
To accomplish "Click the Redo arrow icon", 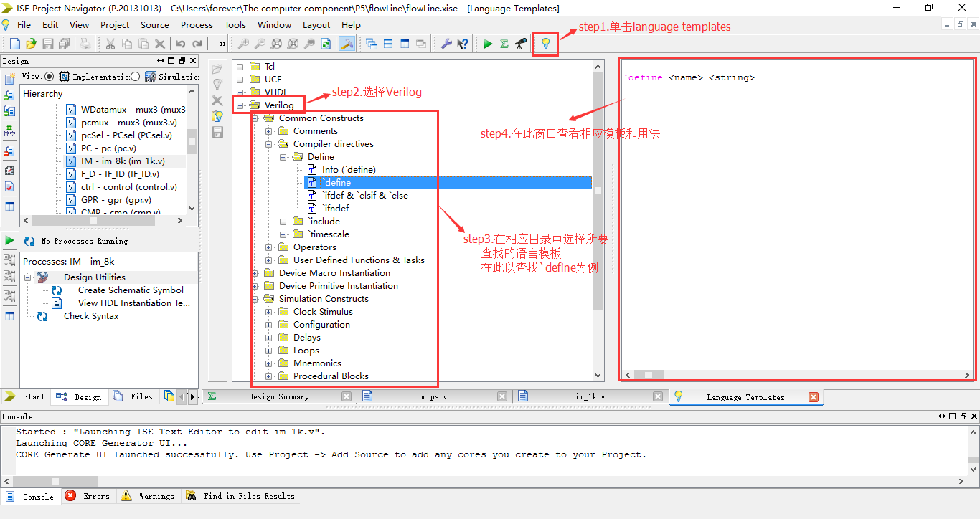I will pos(197,44).
